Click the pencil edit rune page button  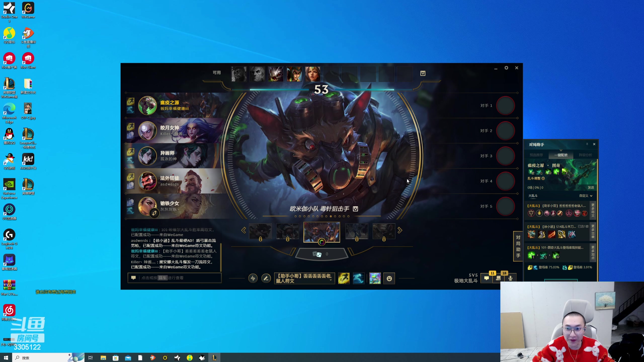tap(266, 278)
